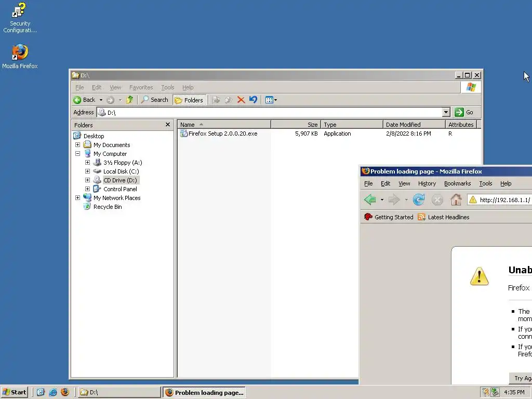Click blue Undo icon in Explorer toolbar
The width and height of the screenshot is (532, 399).
[x=253, y=100]
